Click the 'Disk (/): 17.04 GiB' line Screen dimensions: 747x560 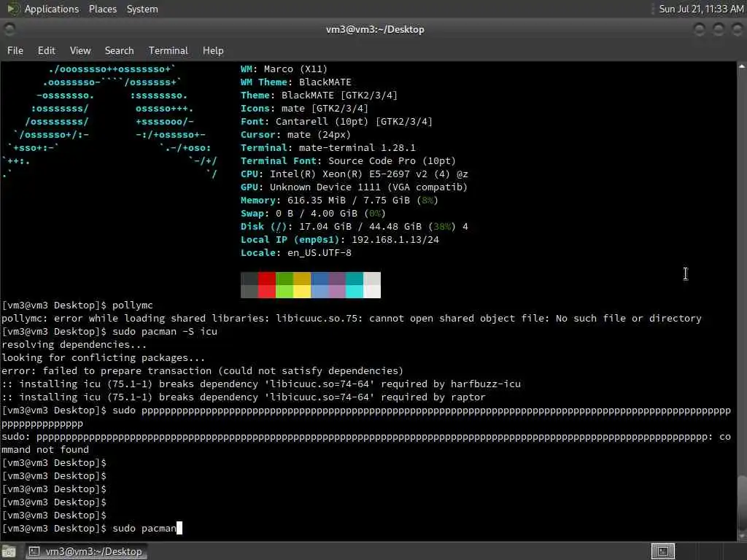coord(355,227)
